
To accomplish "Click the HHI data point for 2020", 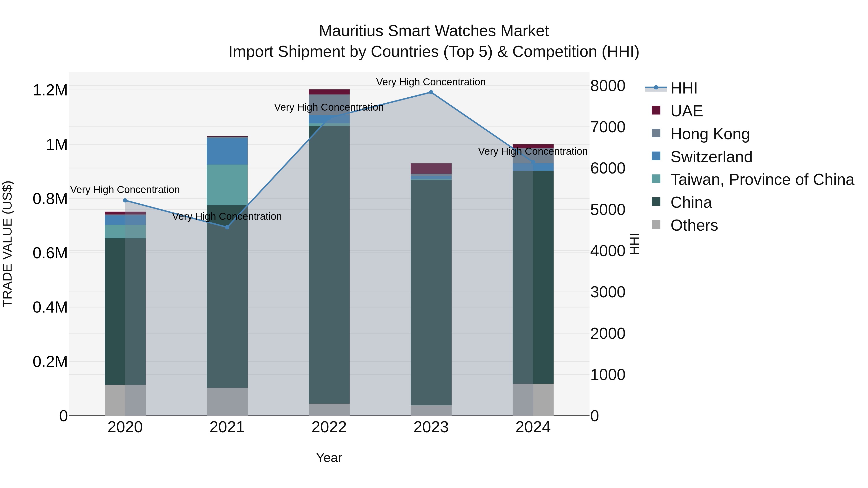I will pyautogui.click(x=125, y=201).
